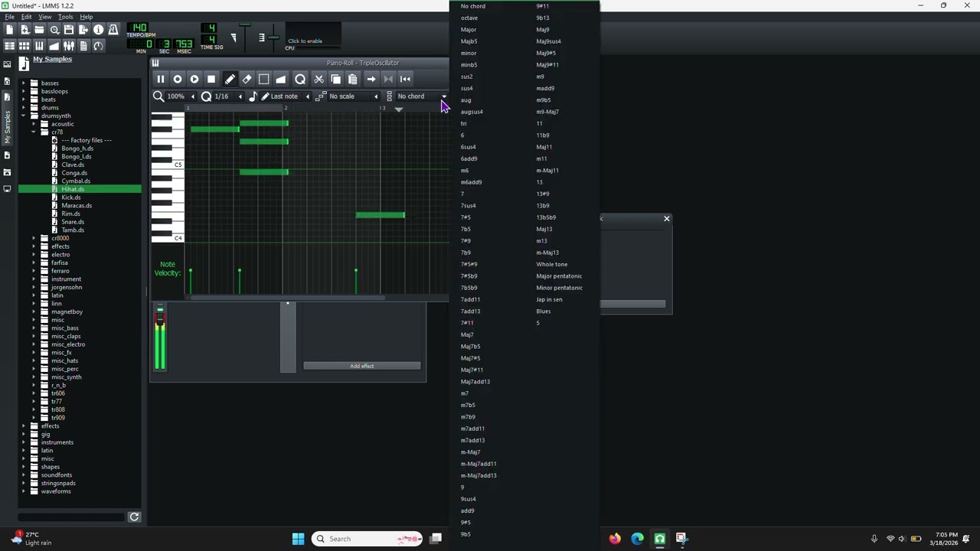
Task: Copy selected notes icon
Action: point(336,79)
